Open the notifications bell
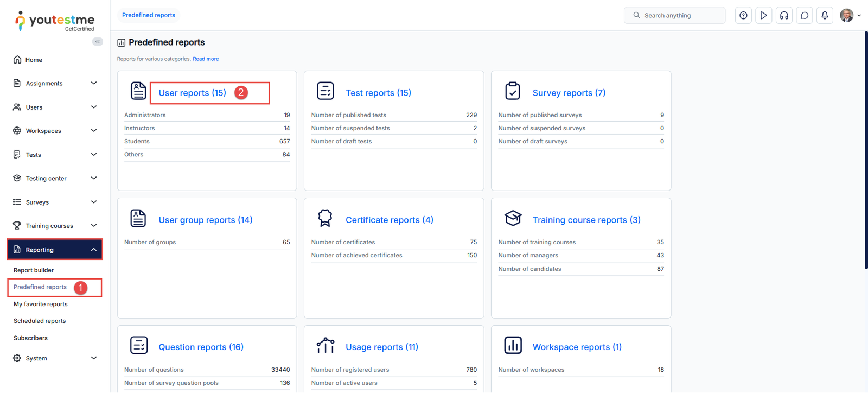The width and height of the screenshot is (868, 393). coord(825,16)
